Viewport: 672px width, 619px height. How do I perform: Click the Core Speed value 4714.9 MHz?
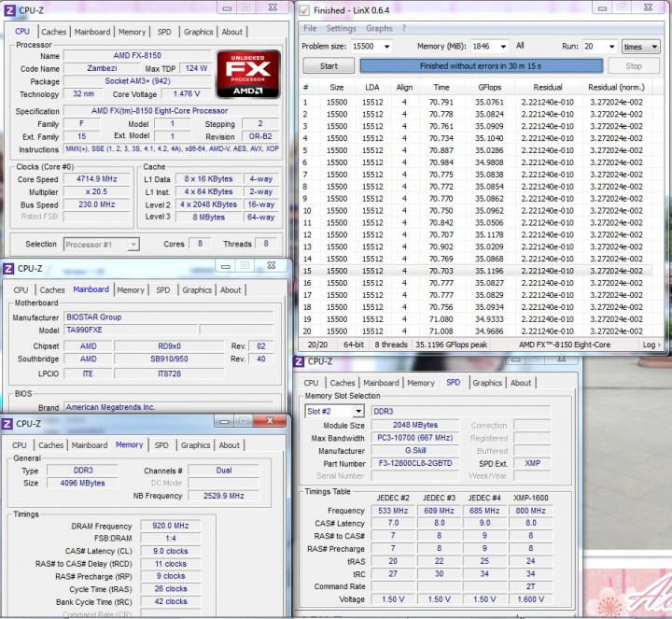coord(97,178)
